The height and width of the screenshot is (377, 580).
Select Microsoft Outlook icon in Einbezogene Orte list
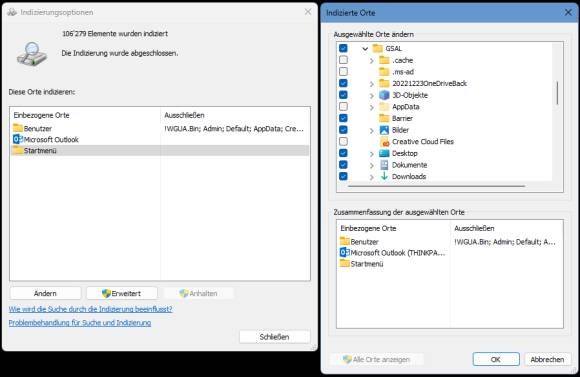click(18, 139)
